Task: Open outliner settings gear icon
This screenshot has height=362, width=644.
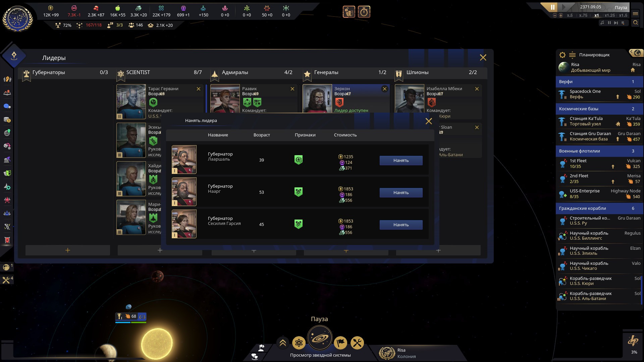Action: pyautogui.click(x=562, y=55)
